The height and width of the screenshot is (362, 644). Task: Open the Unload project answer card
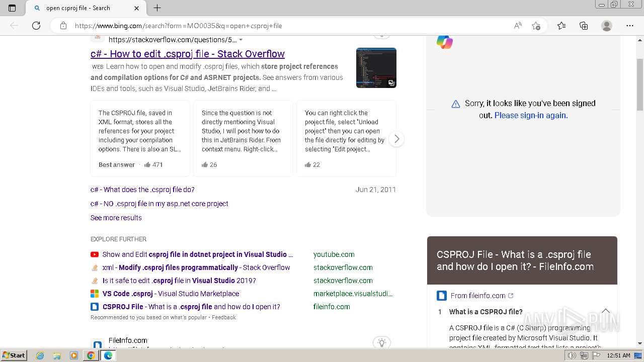click(x=346, y=139)
